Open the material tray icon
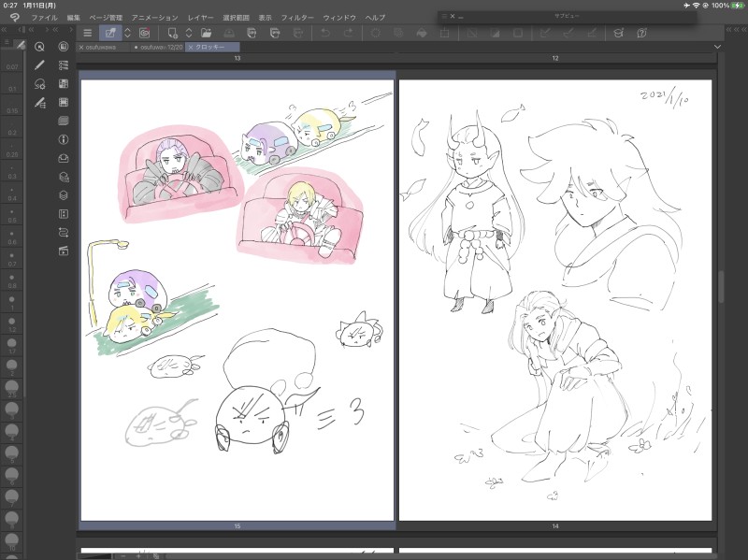 click(64, 158)
